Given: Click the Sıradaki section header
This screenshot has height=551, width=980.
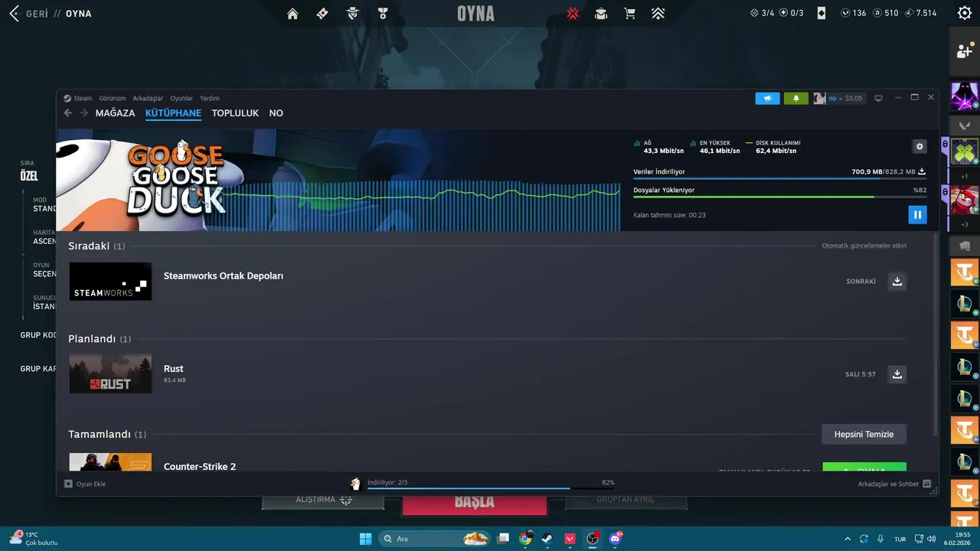Looking at the screenshot, I should tap(96, 246).
